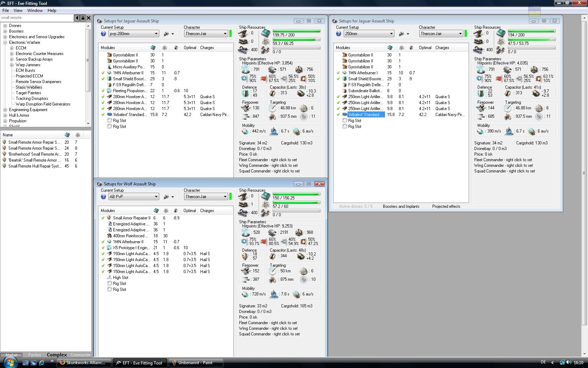Screen dimensions: 588x368
Task: Click the small remote search field
Action: pyautogui.click(x=37, y=18)
